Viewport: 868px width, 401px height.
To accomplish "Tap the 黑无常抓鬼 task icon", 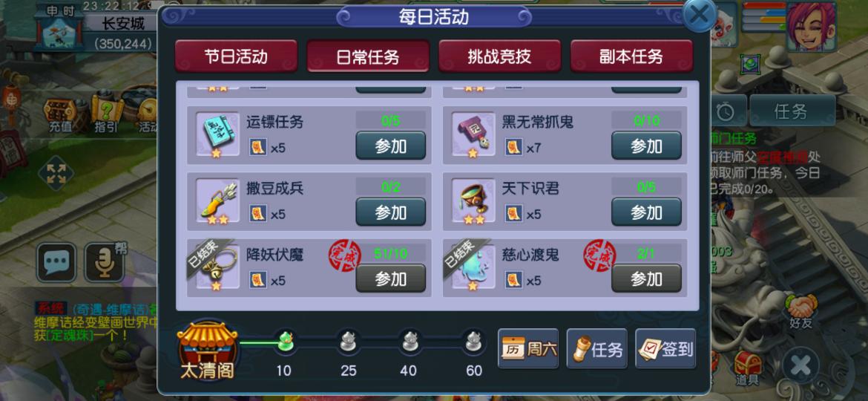I will (473, 134).
